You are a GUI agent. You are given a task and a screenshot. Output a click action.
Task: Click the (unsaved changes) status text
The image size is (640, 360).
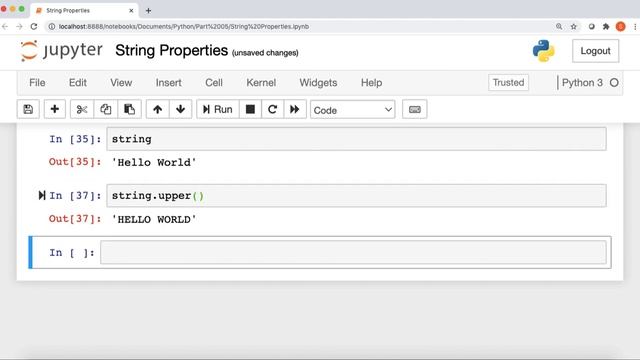265,53
